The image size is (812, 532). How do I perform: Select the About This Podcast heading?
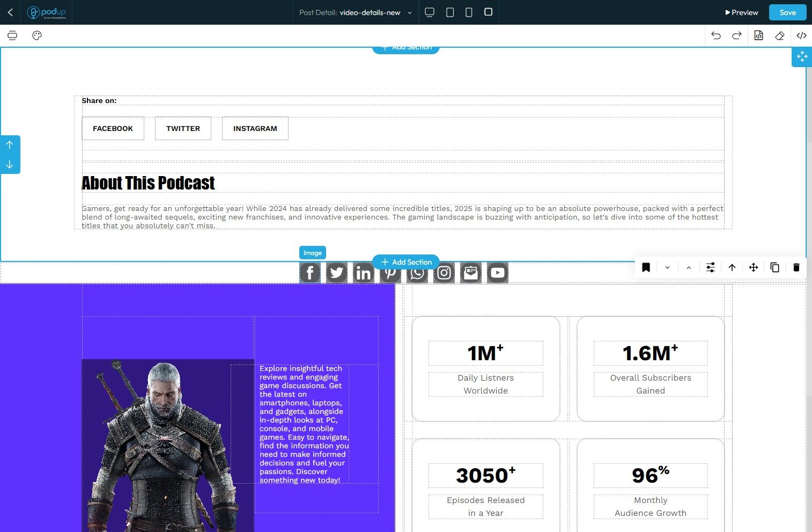(x=148, y=183)
